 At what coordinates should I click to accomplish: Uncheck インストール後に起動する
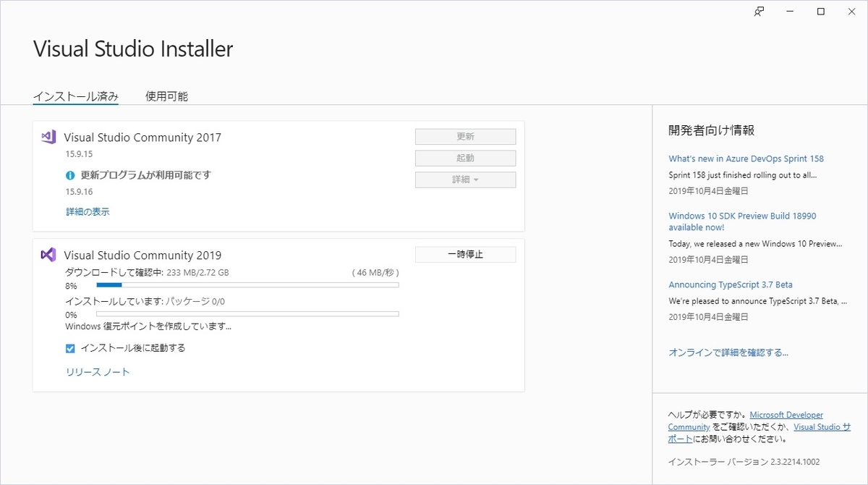[x=70, y=347]
